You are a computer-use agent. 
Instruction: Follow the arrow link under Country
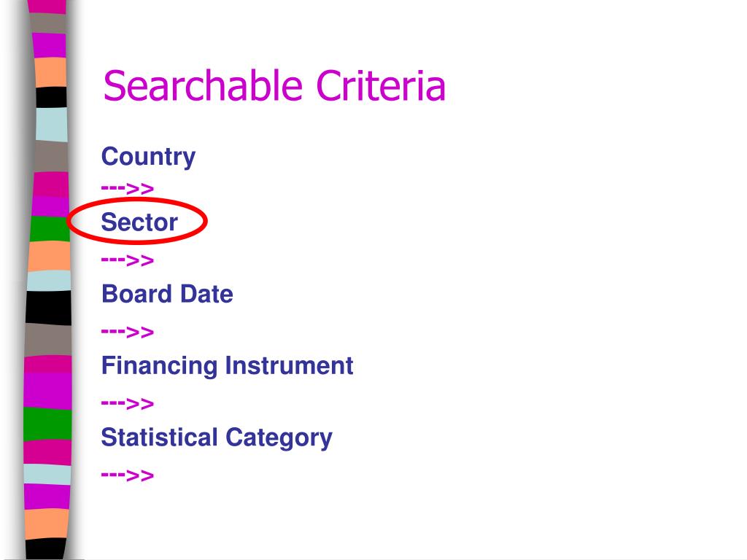(x=127, y=189)
